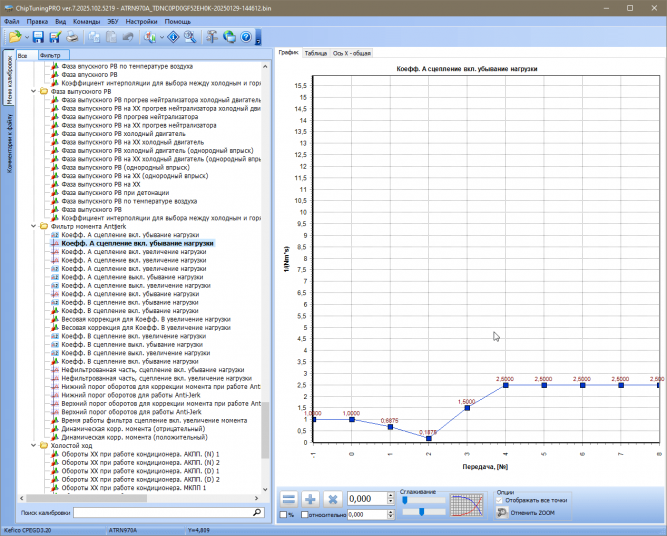Click the plus add value button
667x536 pixels.
[x=311, y=499]
